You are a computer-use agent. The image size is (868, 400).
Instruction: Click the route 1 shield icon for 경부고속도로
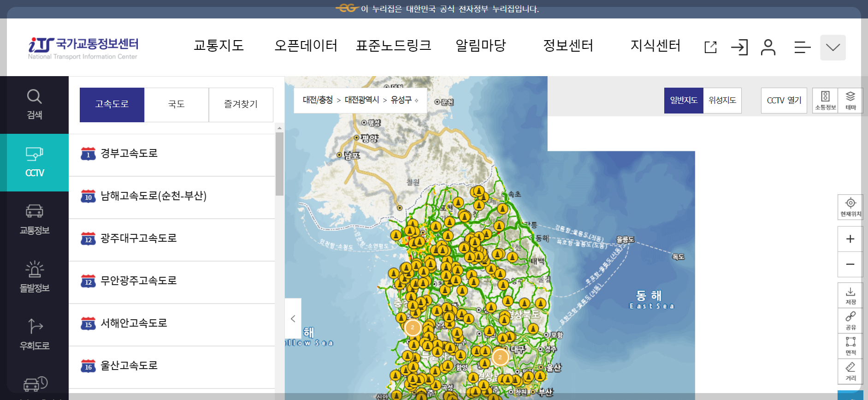[x=88, y=154]
